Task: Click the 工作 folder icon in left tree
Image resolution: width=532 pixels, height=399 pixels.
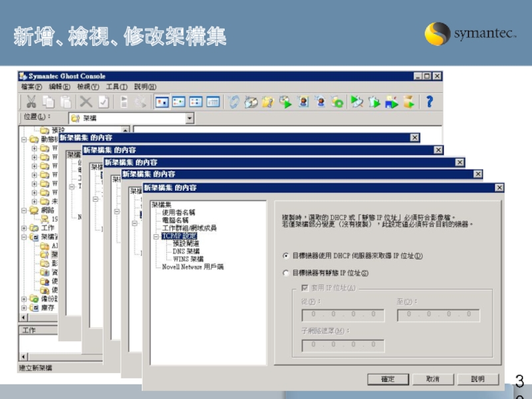Action: [x=34, y=227]
